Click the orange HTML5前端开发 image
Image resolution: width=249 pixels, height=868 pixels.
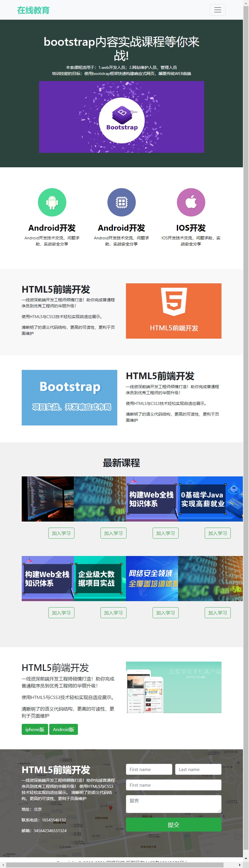(173, 311)
